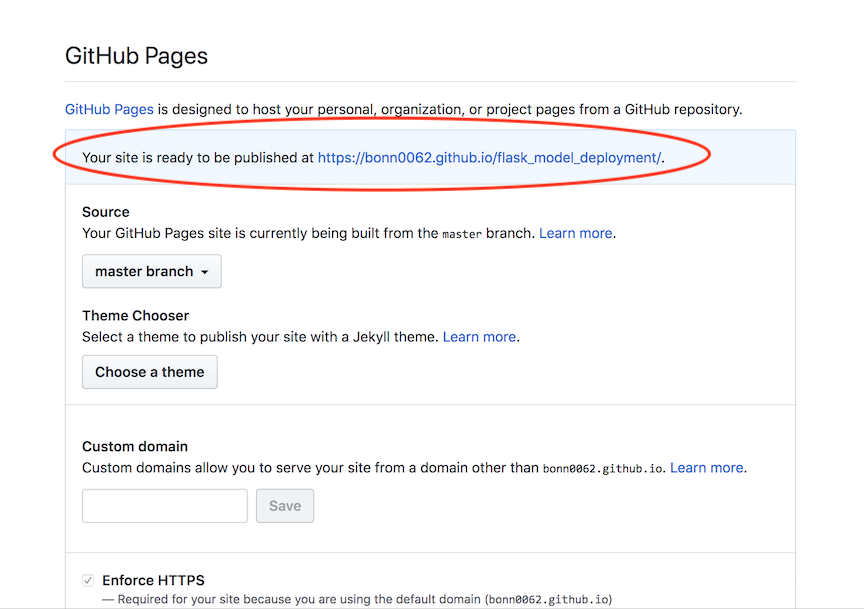Focus the Custom domain text field
Viewport: 864px width, 609px height.
pyautogui.click(x=165, y=506)
